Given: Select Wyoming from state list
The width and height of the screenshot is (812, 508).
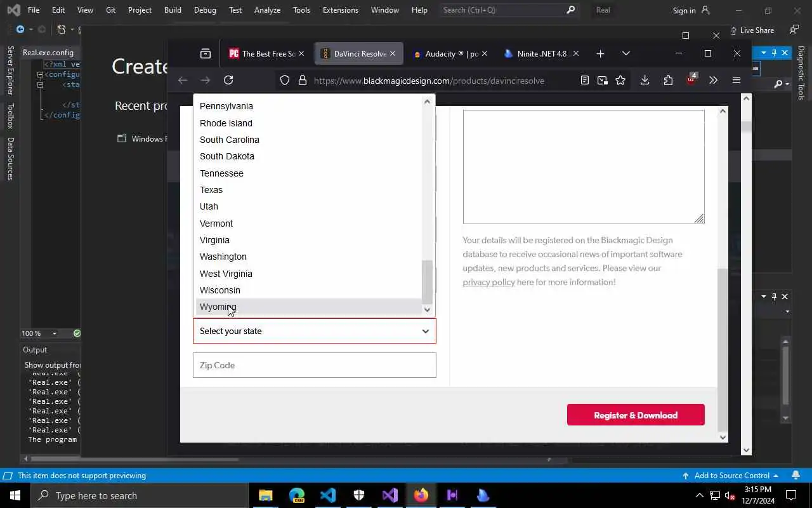Looking at the screenshot, I should point(308,307).
